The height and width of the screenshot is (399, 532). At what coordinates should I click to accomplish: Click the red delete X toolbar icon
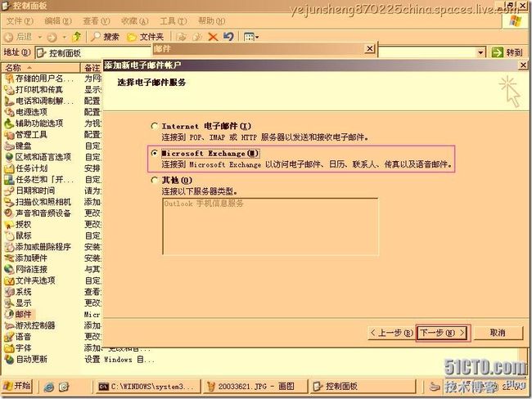[213, 37]
